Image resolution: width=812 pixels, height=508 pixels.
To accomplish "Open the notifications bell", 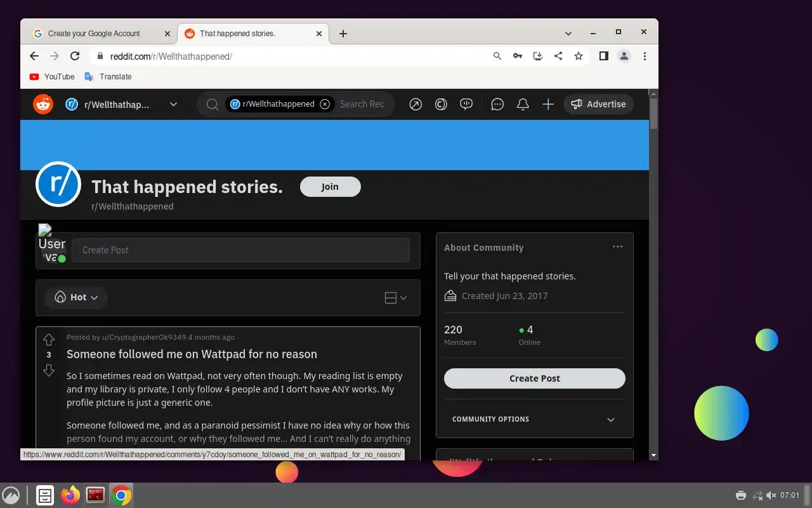I will 523,104.
